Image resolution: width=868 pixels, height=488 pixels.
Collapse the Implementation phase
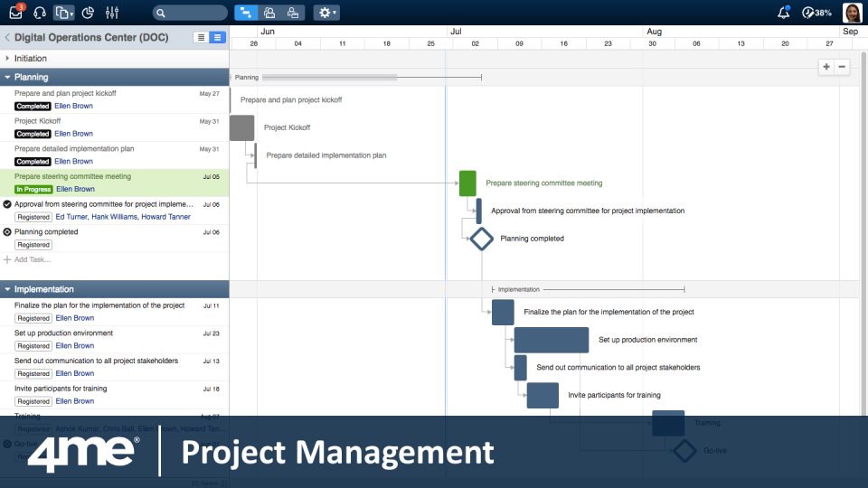[x=7, y=289]
